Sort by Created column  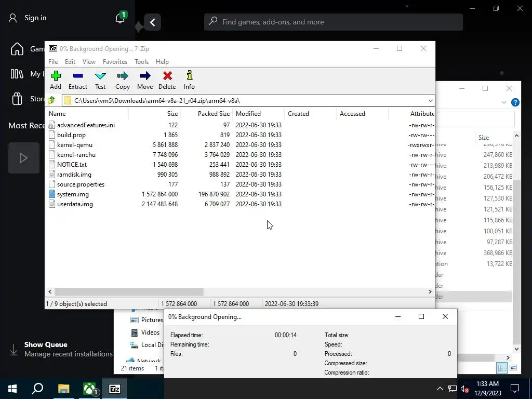click(x=311, y=114)
